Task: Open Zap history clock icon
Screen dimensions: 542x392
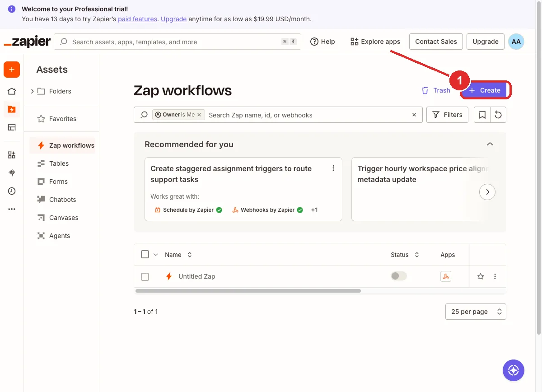Action: tap(12, 191)
